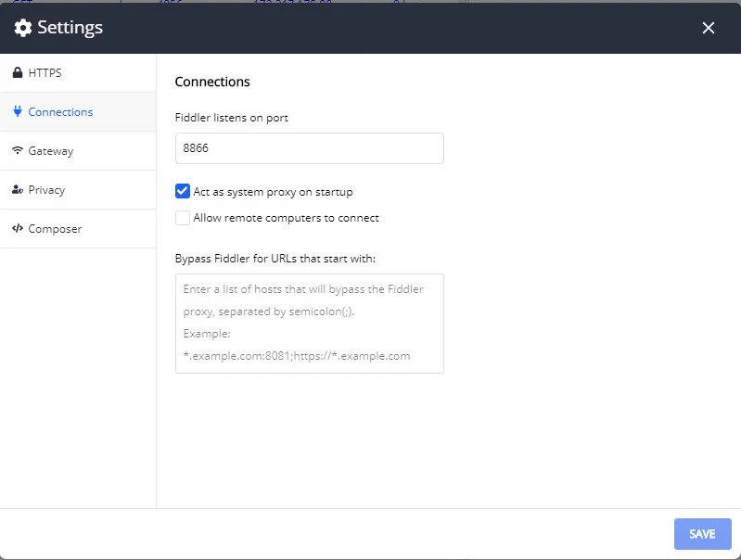Enable Allow remote computers to connect
This screenshot has width=741, height=560.
[x=183, y=218]
